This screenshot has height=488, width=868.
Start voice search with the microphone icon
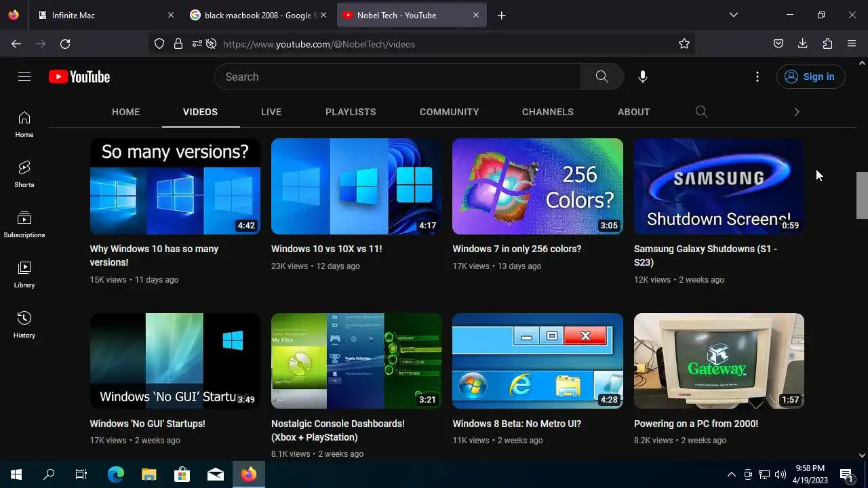[643, 77]
